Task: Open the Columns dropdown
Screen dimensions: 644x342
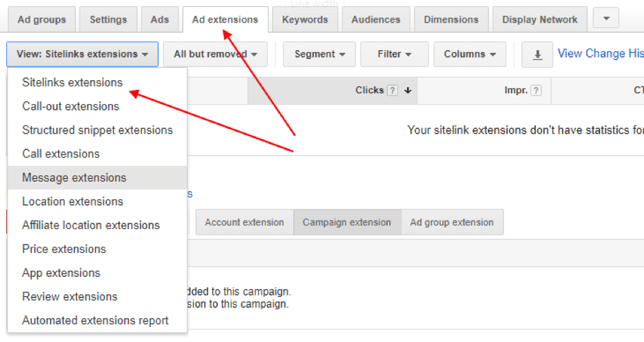Action: tap(470, 54)
